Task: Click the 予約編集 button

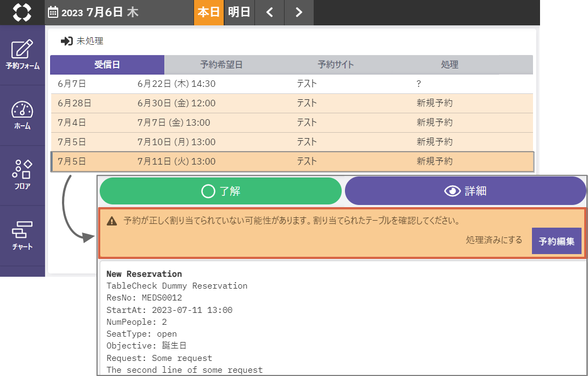Action: click(556, 241)
